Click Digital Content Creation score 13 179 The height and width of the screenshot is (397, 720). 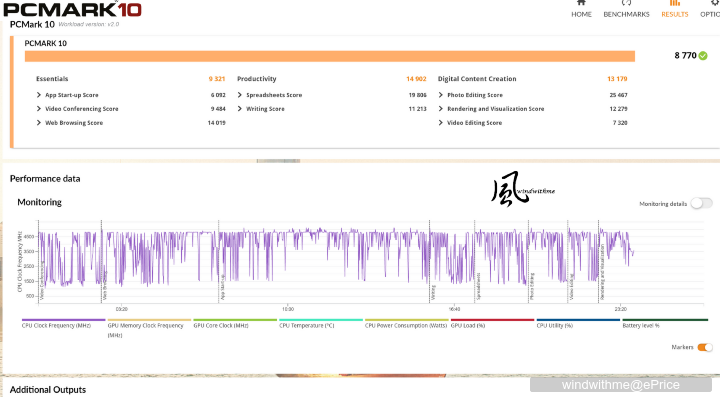[x=617, y=79]
